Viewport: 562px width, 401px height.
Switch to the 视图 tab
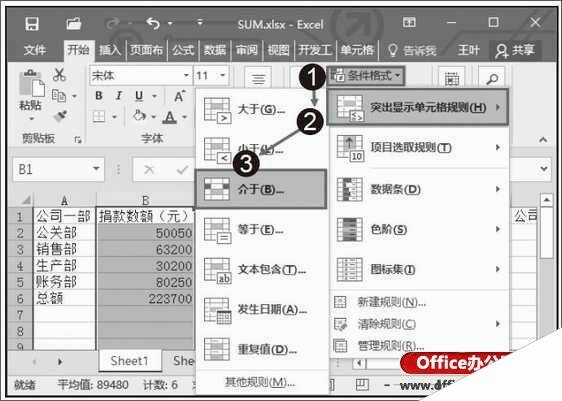[x=278, y=50]
